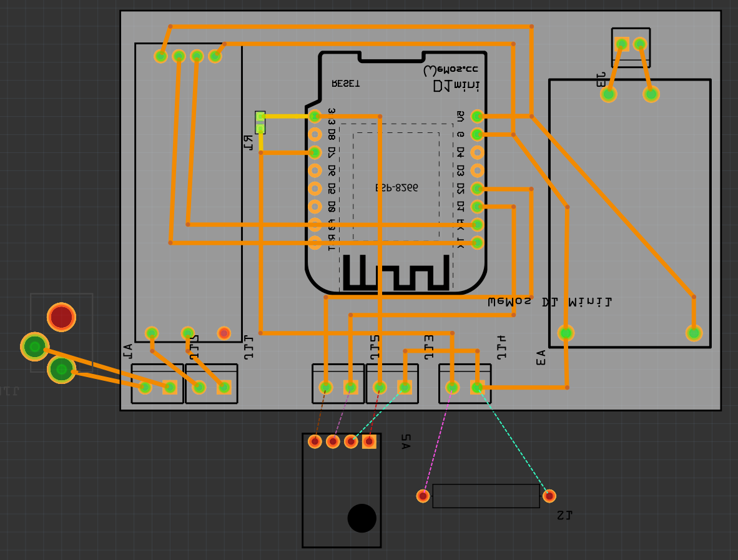This screenshot has width=738, height=560.
Task: Select the unconnected D4 pin pad
Action: (478, 152)
